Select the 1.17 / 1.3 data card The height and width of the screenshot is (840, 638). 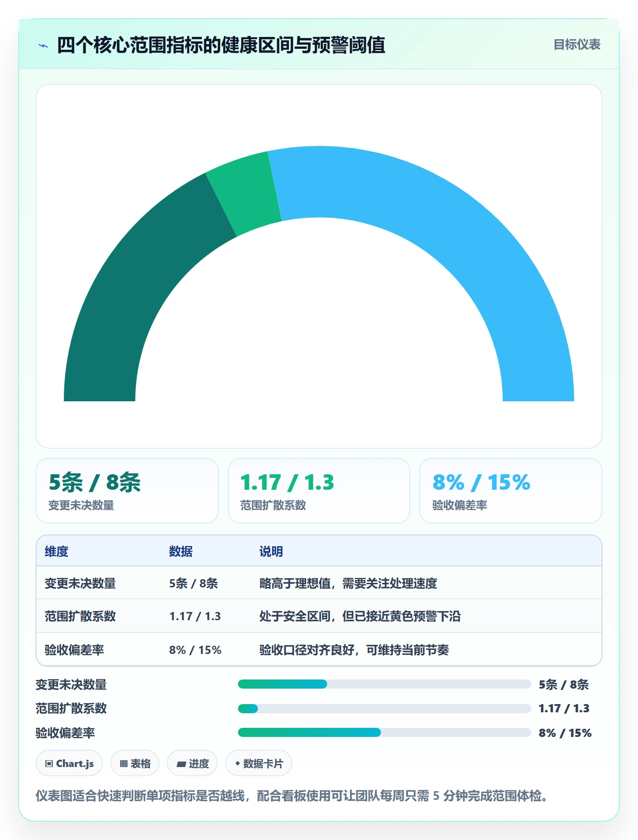tap(319, 491)
